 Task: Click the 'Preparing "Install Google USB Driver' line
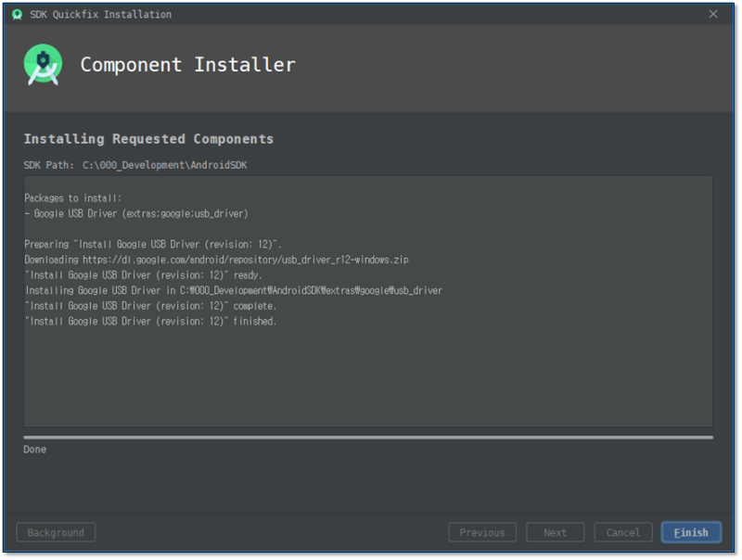click(153, 245)
